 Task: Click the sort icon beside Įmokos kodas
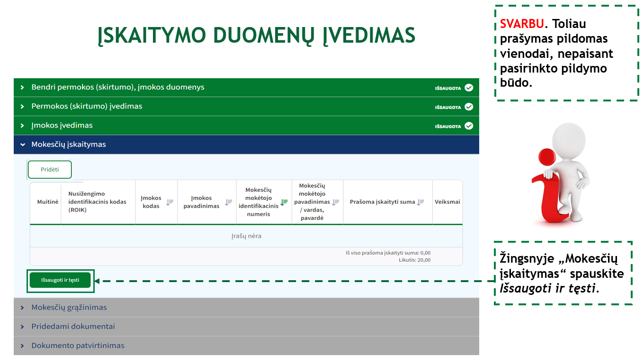pyautogui.click(x=170, y=202)
